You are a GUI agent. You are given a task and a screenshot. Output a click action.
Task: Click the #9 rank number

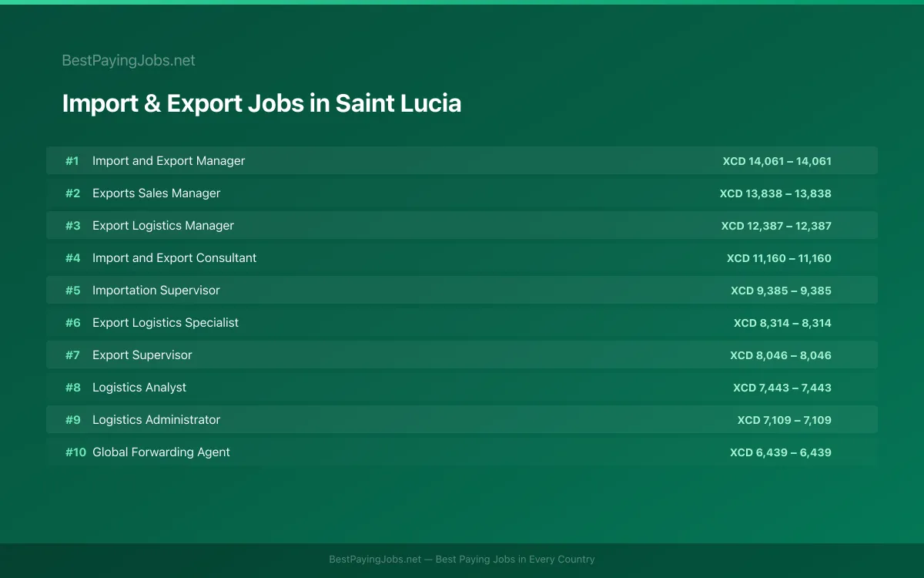tap(72, 420)
